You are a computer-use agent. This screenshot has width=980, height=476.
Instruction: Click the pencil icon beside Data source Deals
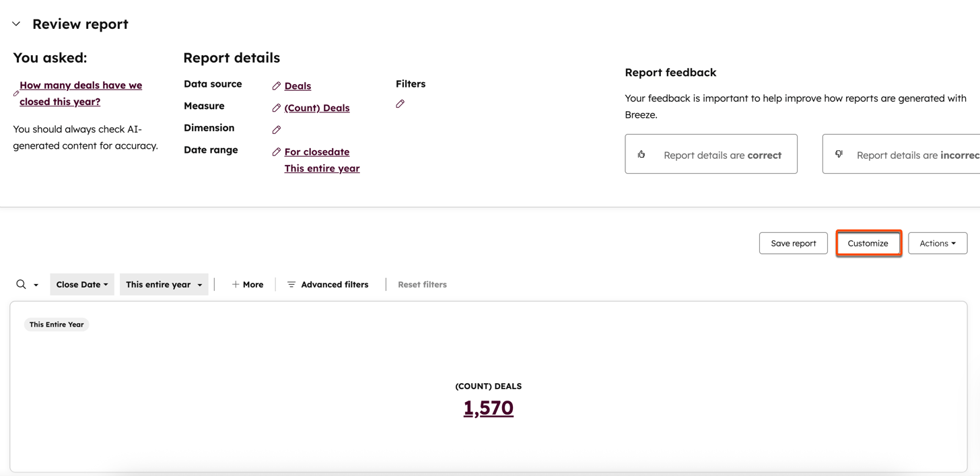[276, 86]
